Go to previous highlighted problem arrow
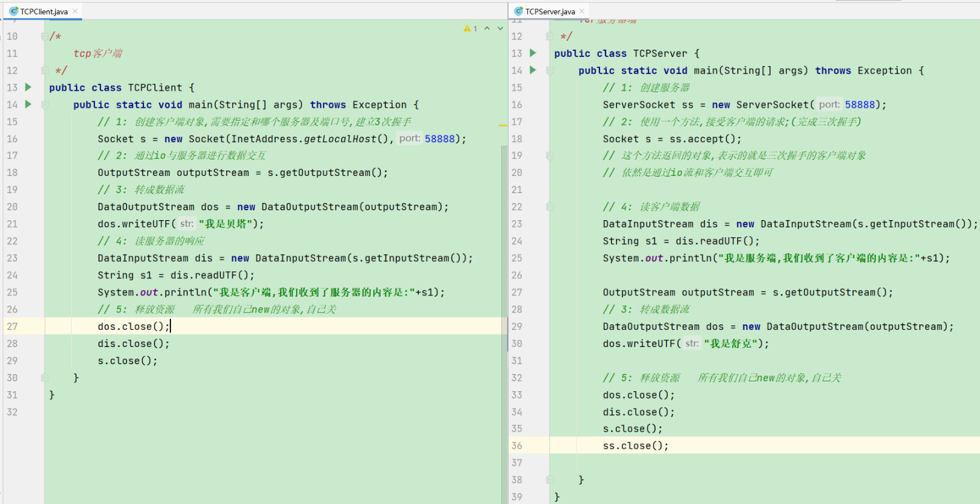Screen dimensions: 980x504 [487, 28]
